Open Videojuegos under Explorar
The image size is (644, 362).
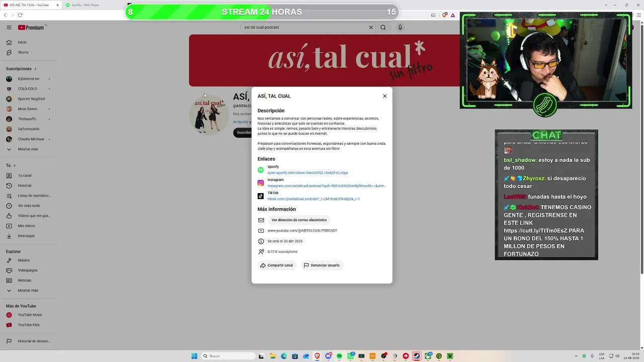[x=29, y=270]
